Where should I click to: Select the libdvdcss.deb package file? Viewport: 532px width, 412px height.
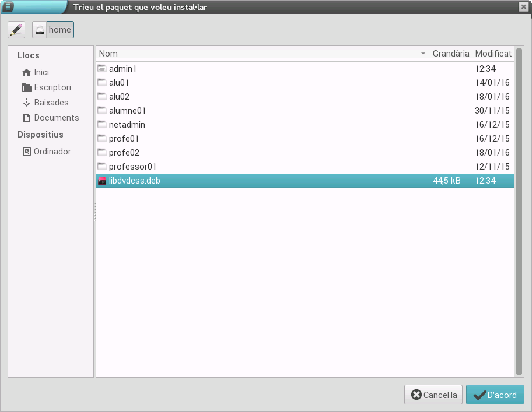tap(134, 181)
